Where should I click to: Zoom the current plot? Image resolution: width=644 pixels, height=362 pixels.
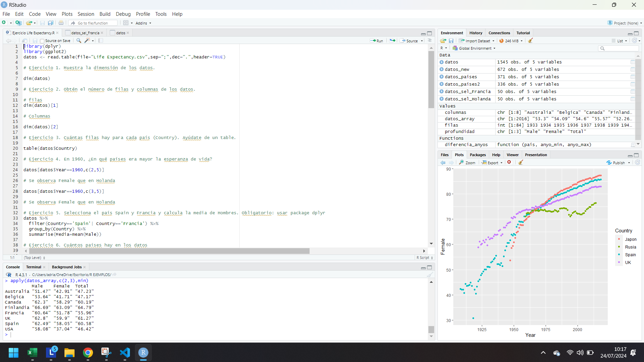point(467,163)
